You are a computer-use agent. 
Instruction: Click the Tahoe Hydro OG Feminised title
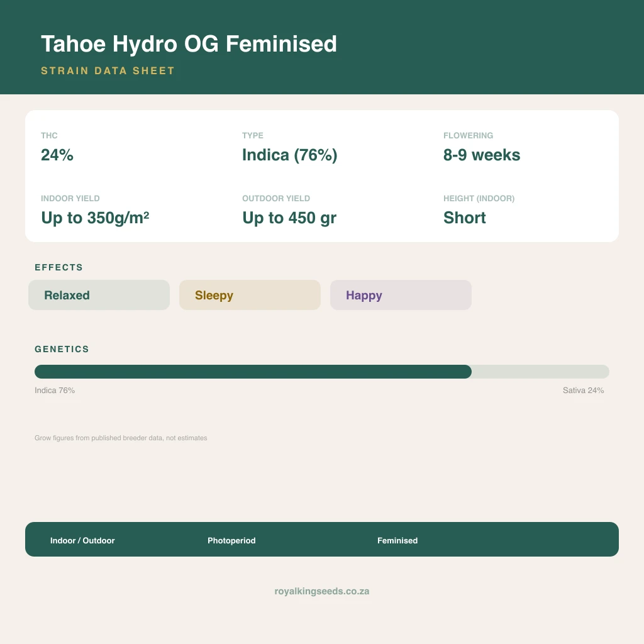[189, 43]
